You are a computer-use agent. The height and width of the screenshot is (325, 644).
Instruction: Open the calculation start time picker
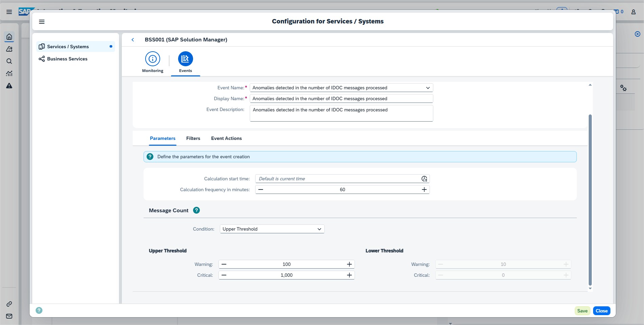click(x=424, y=179)
